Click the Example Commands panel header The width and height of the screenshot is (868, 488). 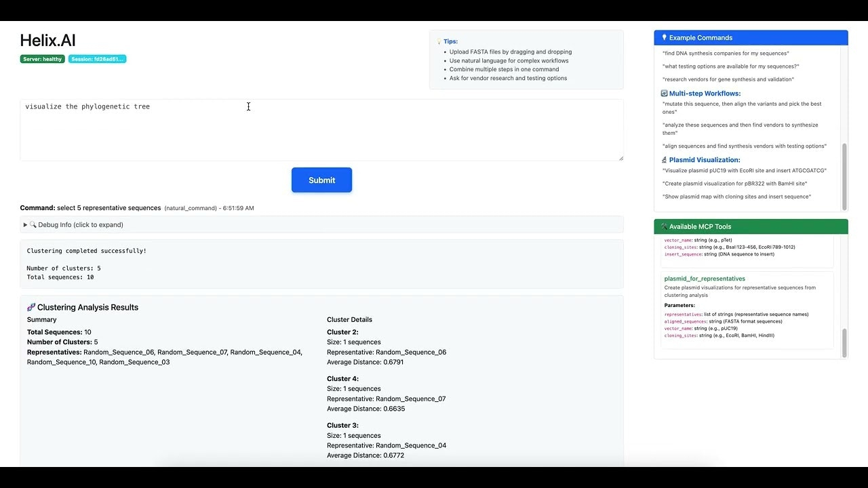click(751, 38)
